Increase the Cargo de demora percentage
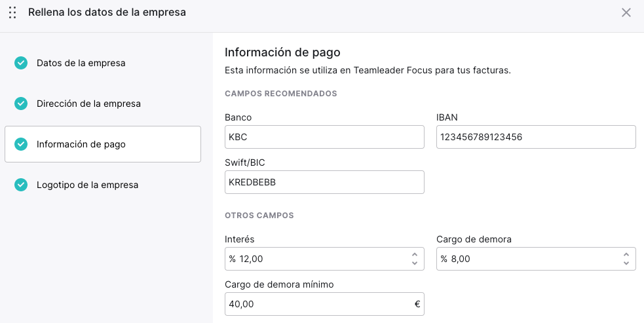 click(626, 255)
